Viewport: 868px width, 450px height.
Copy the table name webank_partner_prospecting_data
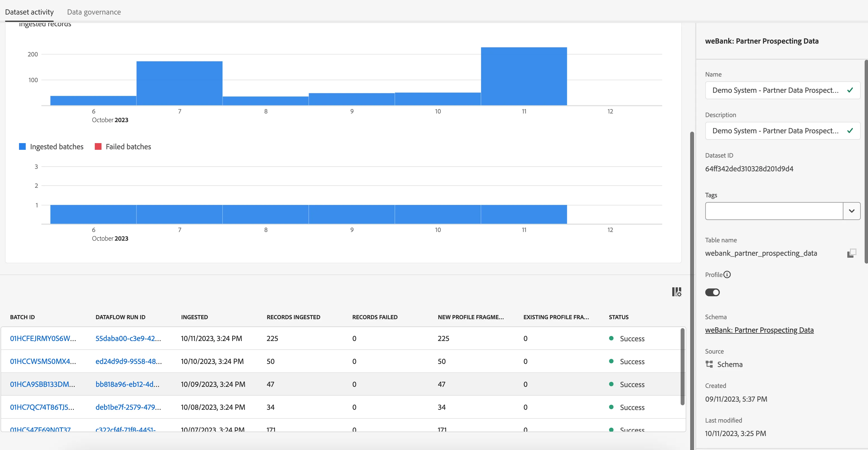point(852,253)
